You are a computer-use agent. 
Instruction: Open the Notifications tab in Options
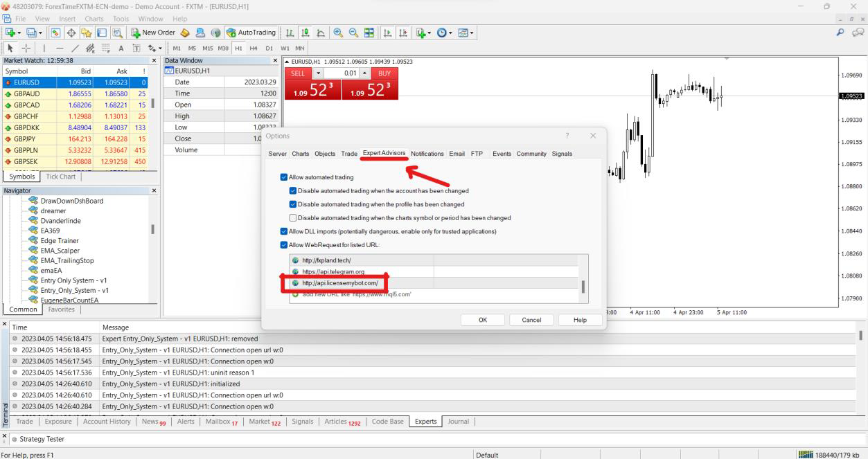click(x=427, y=154)
